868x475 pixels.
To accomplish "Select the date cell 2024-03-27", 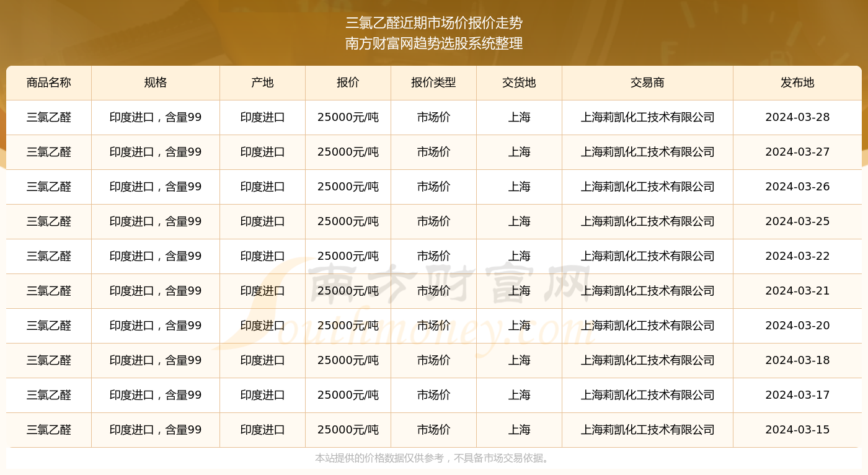I will click(x=797, y=152).
